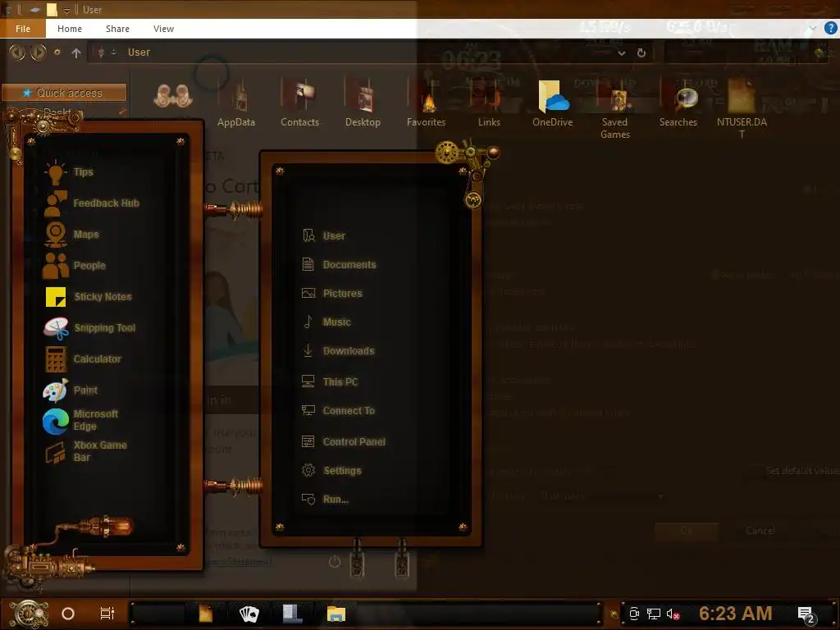This screenshot has width=840, height=630.
Task: Open the People app
Action: [75, 265]
